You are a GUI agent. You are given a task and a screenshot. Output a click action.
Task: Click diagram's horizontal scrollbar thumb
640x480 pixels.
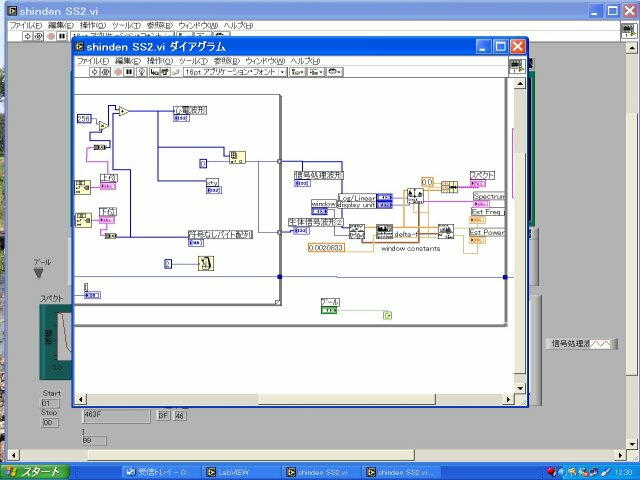(347, 399)
